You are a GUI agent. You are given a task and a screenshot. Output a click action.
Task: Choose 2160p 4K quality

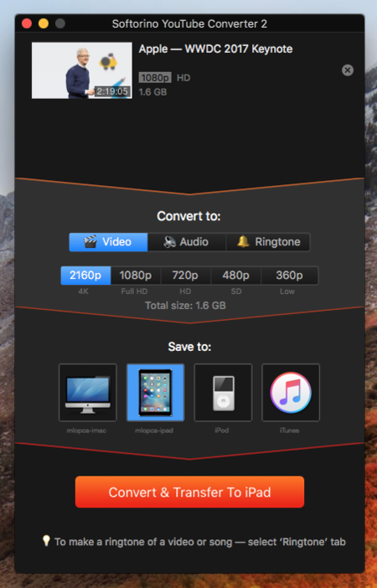(86, 276)
